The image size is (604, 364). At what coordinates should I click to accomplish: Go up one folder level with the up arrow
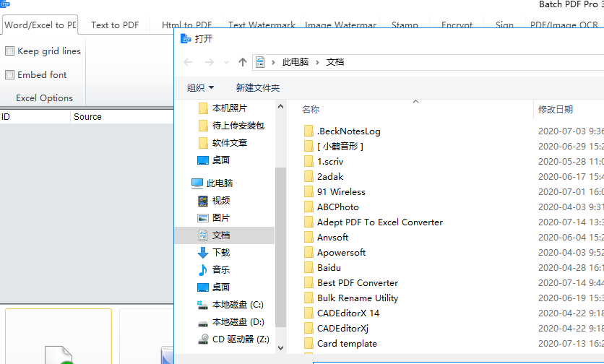242,62
